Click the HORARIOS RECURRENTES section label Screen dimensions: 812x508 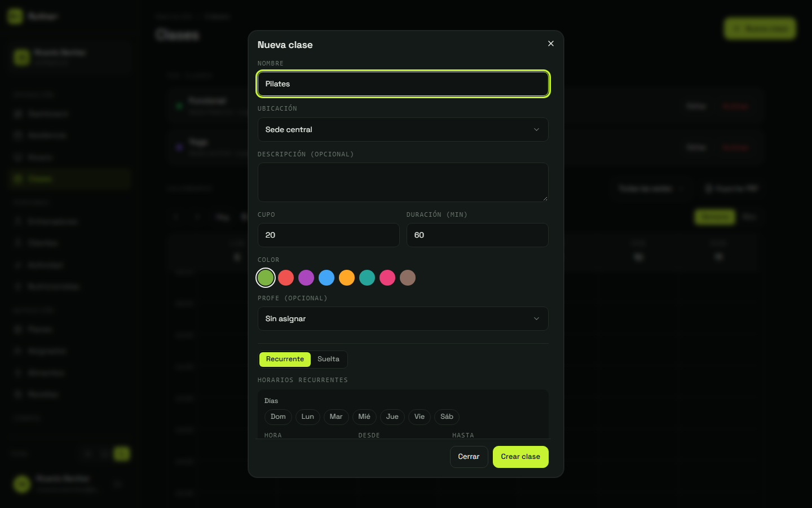(303, 380)
